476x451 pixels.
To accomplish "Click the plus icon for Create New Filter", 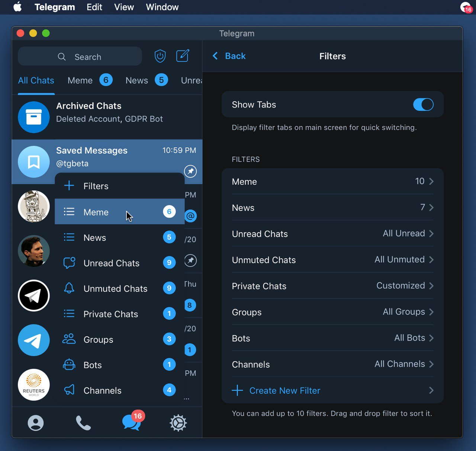I will coord(237,390).
